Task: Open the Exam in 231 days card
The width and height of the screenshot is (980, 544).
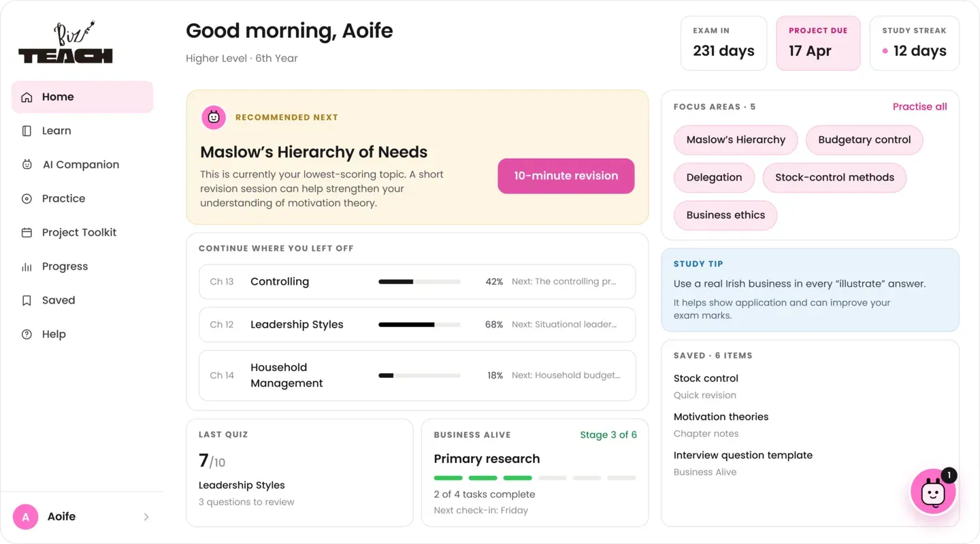Action: (x=723, y=44)
